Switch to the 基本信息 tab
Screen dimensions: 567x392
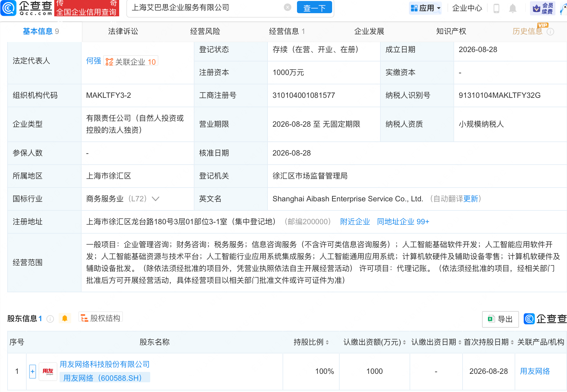[41, 31]
